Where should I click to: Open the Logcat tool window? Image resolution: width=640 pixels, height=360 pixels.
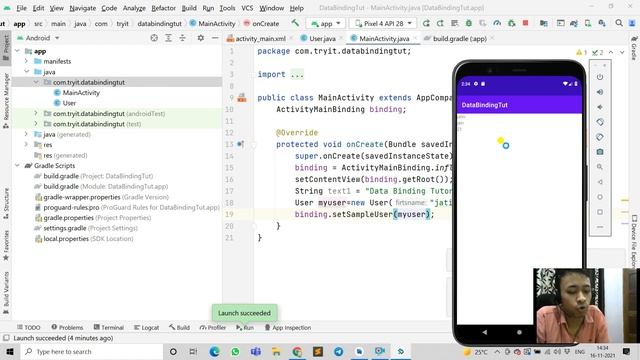click(147, 327)
